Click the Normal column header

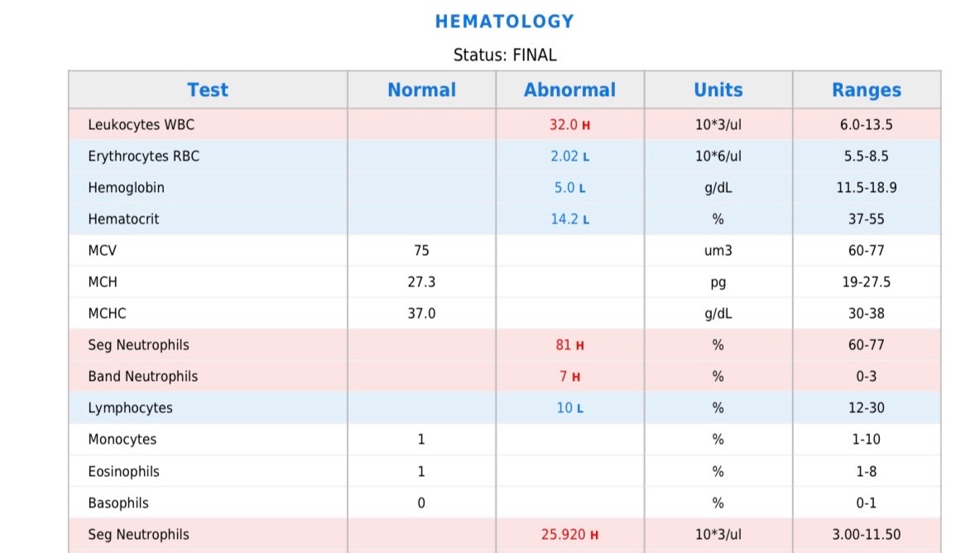(x=421, y=90)
